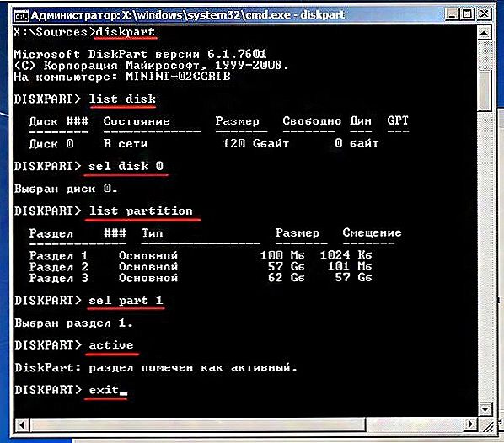Click the 'Раздел 2' partition row
Viewport: 504px width, 443px height.
pos(201,266)
